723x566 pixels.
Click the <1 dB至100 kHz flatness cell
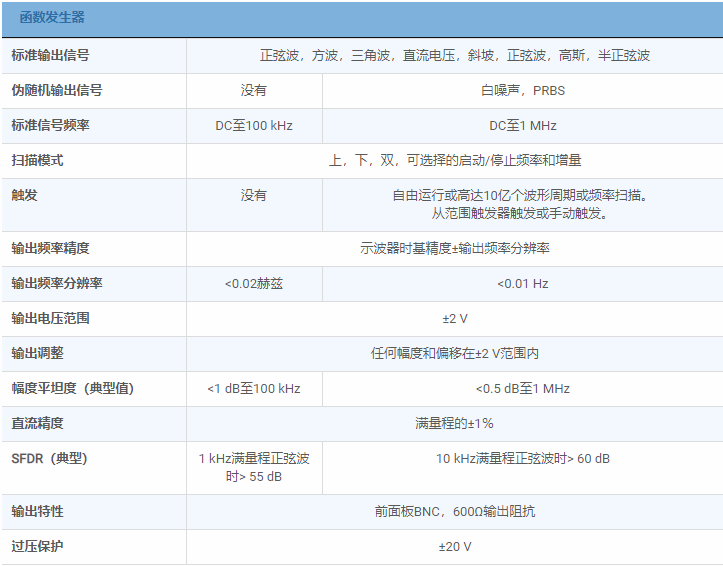(254, 388)
